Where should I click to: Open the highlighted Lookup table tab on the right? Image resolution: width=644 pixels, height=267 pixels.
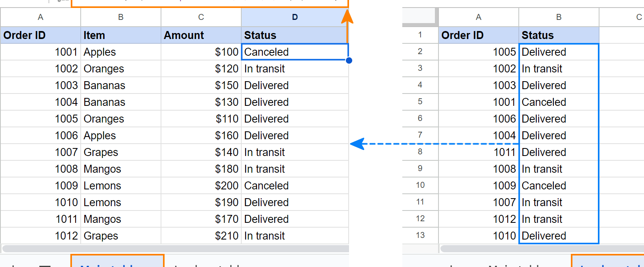pos(608,262)
